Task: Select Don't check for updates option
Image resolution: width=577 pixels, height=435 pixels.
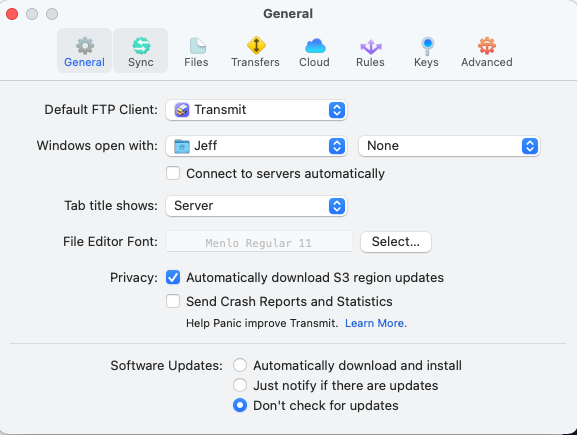Action: pyautogui.click(x=240, y=405)
